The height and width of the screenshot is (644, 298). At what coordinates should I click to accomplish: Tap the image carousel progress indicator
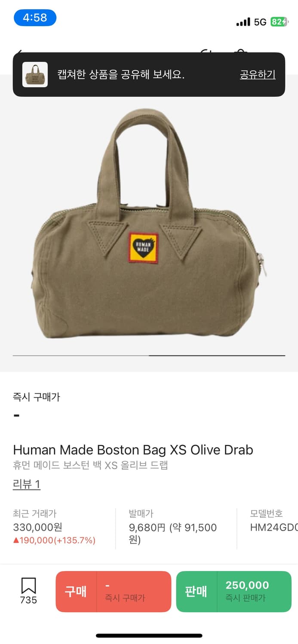pos(149,355)
